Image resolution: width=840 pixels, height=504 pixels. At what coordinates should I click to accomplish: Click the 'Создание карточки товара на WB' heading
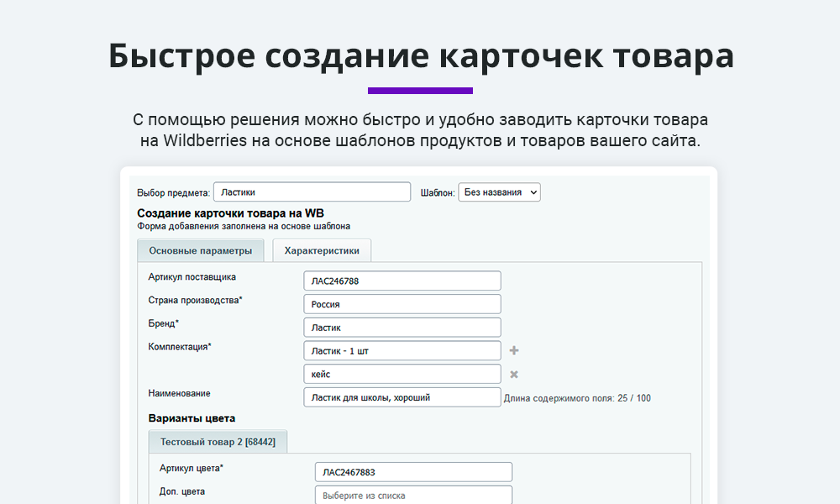coord(230,213)
